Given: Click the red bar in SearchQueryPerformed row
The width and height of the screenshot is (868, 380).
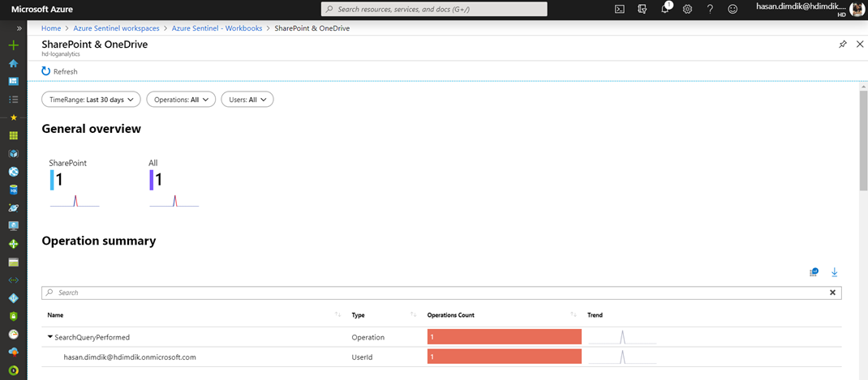Looking at the screenshot, I should [505, 337].
